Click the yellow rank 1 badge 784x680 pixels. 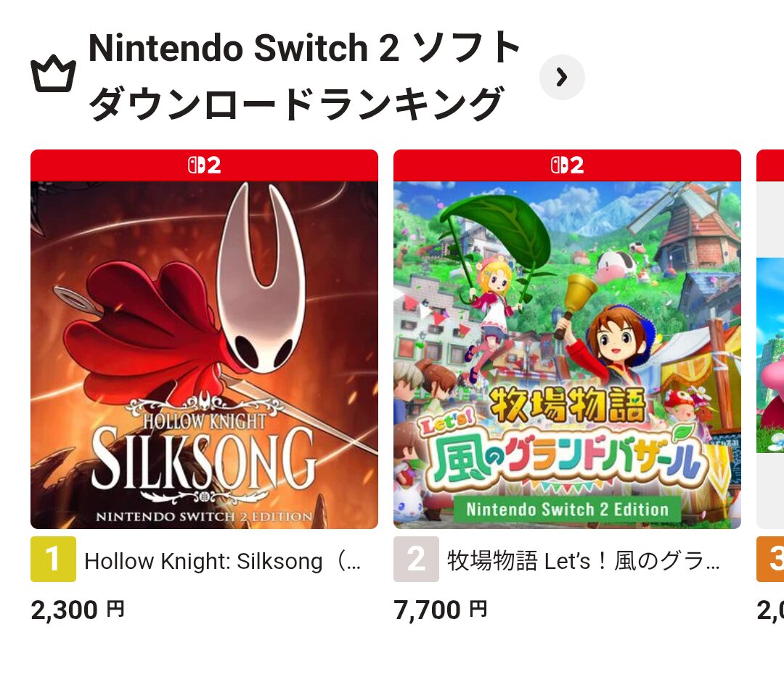coord(53,560)
